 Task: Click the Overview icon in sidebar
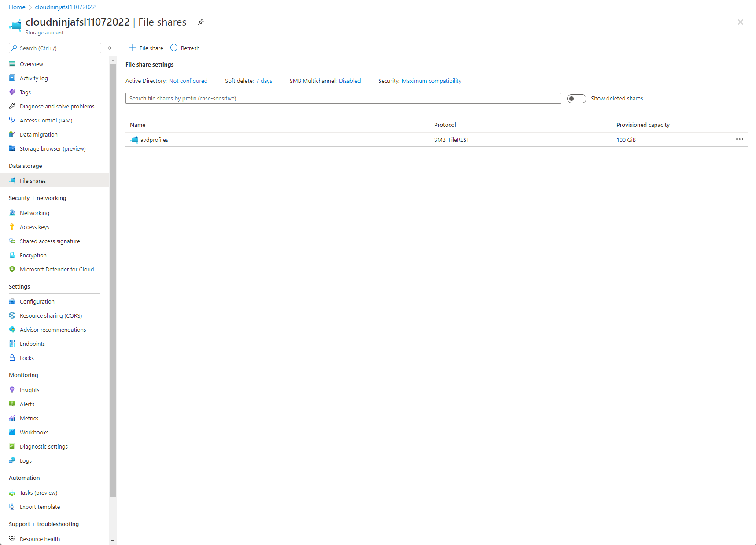(x=12, y=64)
